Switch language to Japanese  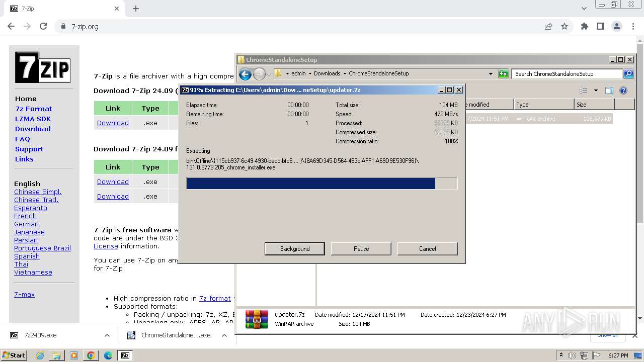pyautogui.click(x=29, y=232)
